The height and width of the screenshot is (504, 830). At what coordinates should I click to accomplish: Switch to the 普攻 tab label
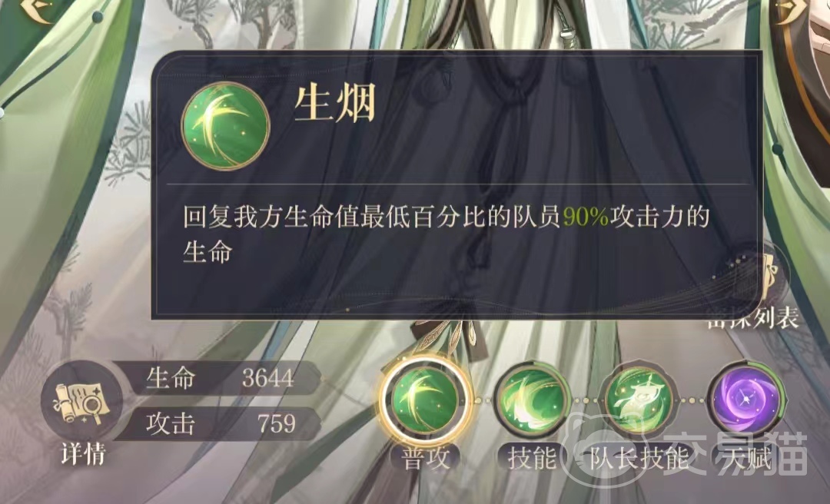(425, 459)
